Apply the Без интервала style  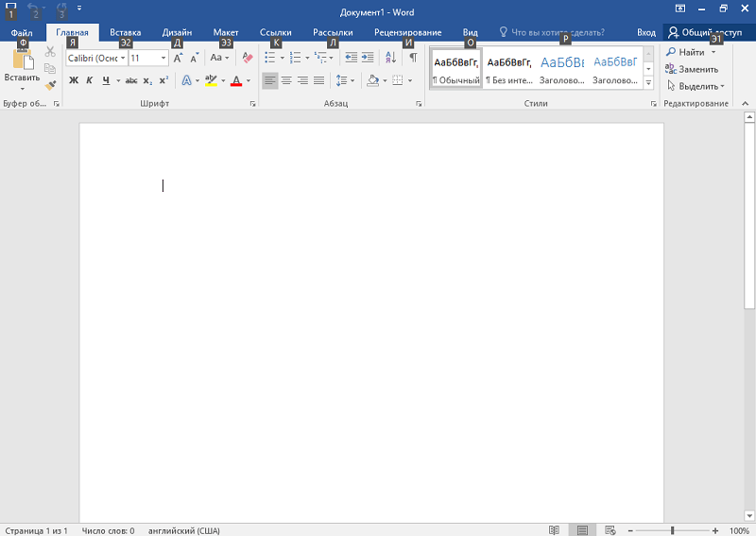click(509, 68)
